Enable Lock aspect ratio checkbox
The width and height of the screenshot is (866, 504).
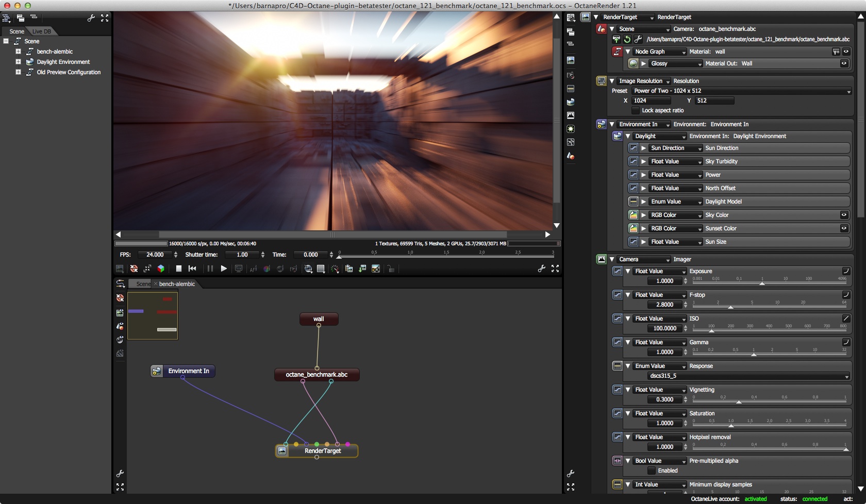pos(636,110)
